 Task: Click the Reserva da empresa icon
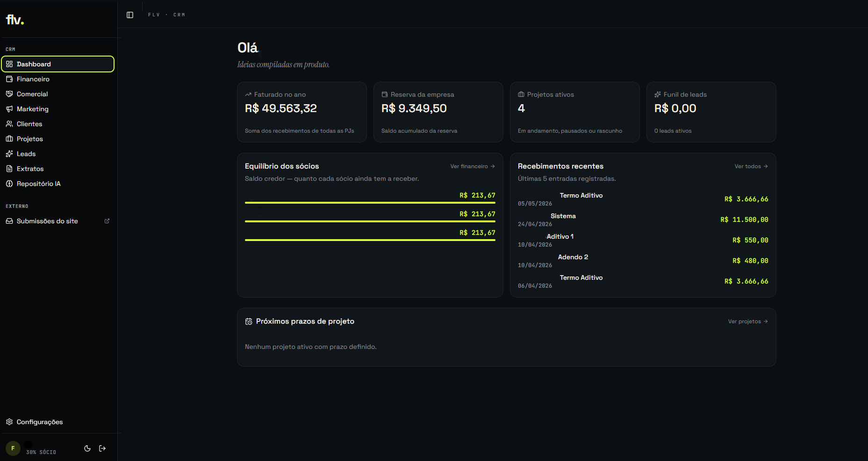click(x=385, y=94)
